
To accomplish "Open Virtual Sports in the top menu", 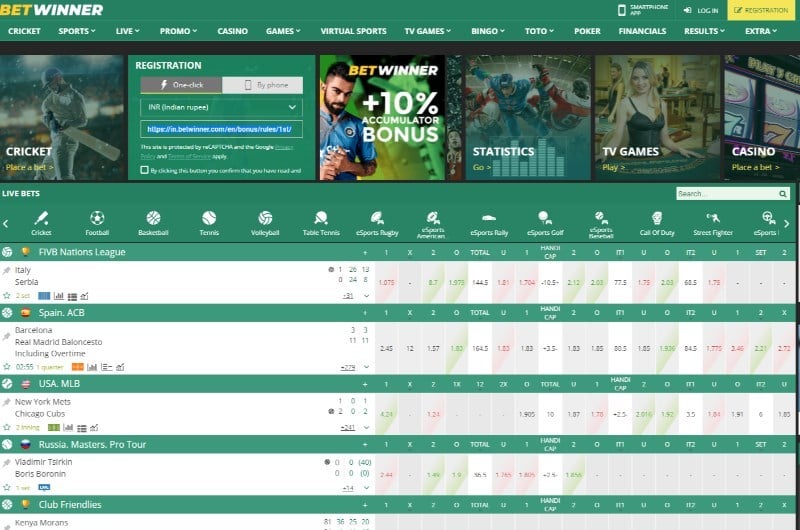I will (x=353, y=31).
